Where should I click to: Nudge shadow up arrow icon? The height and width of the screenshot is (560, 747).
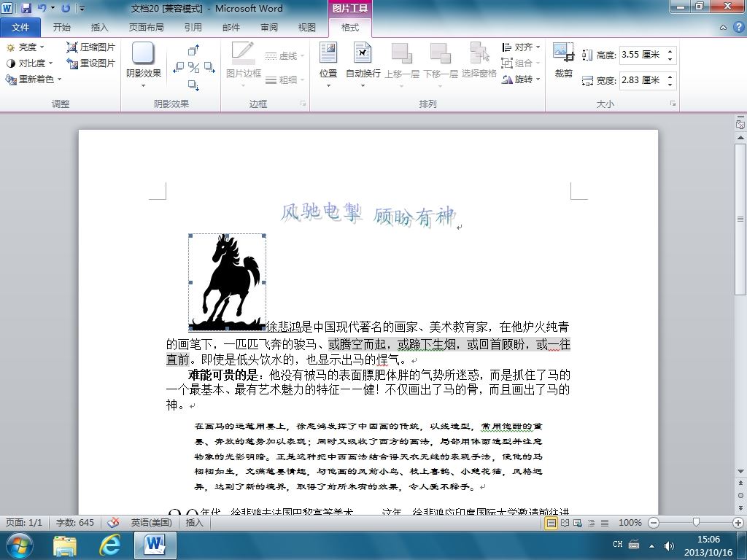tap(193, 50)
